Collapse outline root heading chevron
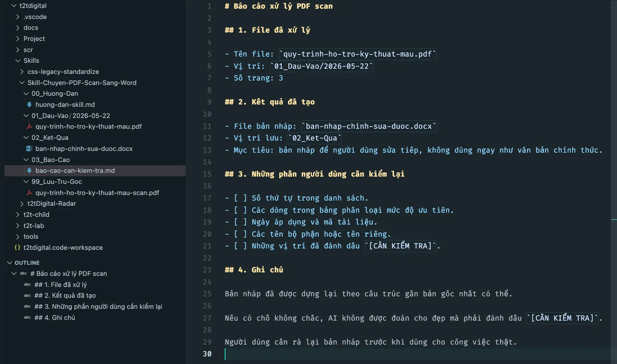The image size is (617, 364). [14, 273]
